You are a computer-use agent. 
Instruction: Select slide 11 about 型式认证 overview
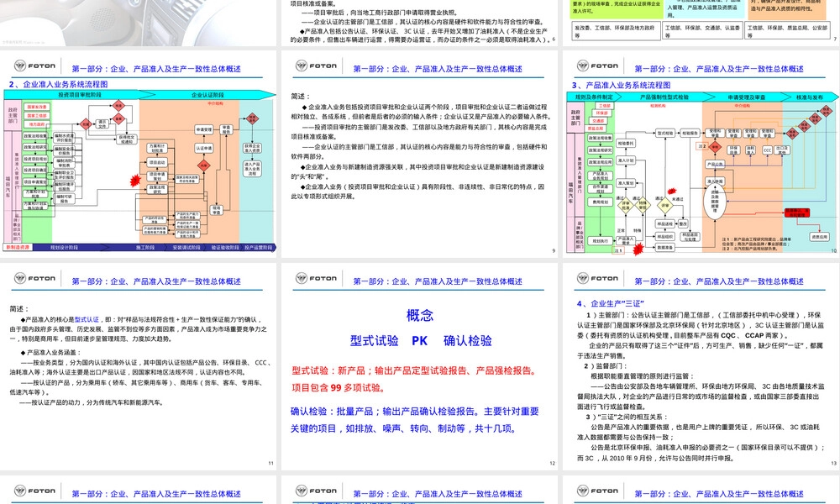click(x=139, y=366)
